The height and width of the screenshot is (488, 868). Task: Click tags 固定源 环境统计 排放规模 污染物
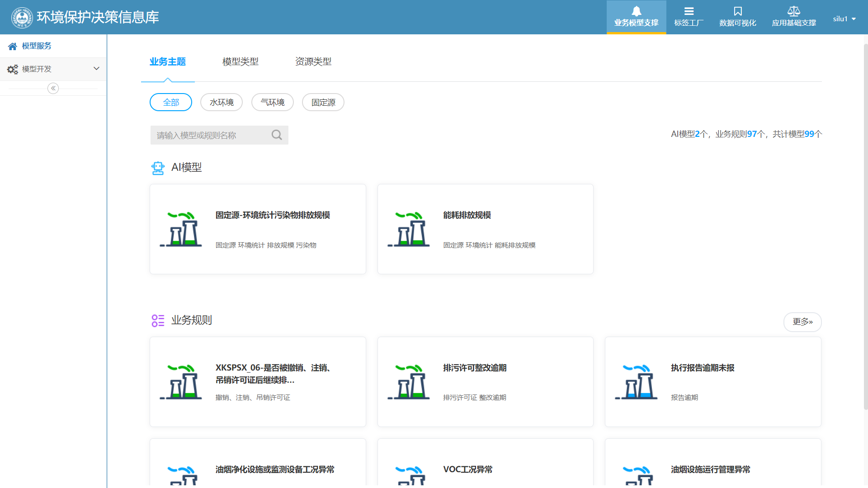266,245
